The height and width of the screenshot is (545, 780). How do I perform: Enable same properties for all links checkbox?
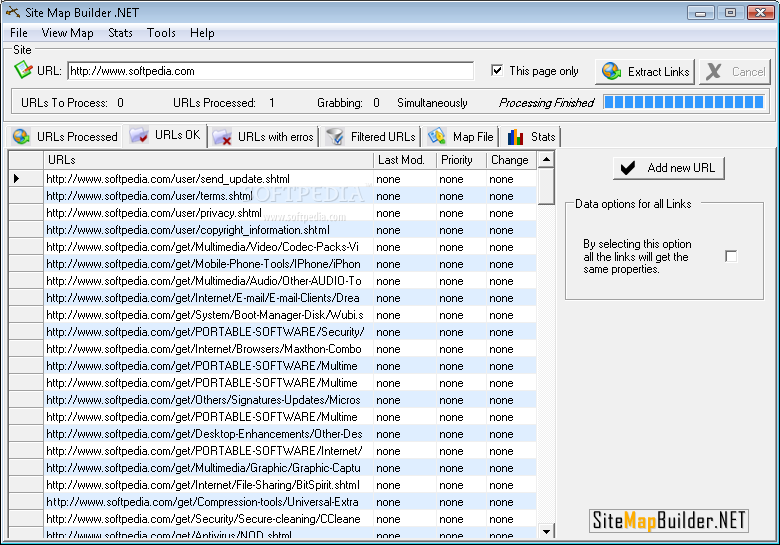pyautogui.click(x=731, y=257)
